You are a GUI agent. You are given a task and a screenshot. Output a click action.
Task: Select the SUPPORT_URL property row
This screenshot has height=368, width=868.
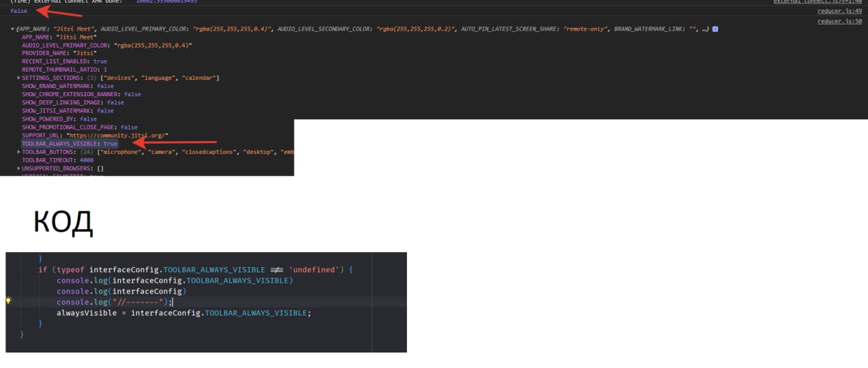[95, 136]
